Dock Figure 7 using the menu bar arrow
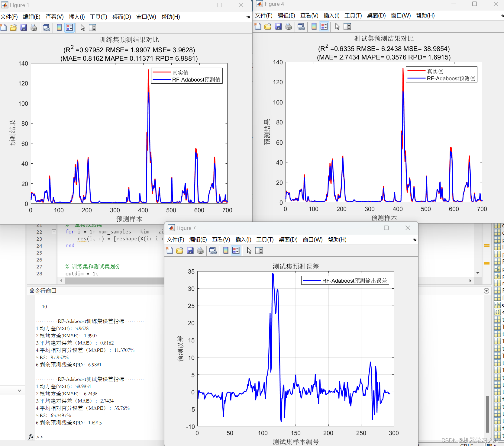 coord(415,240)
